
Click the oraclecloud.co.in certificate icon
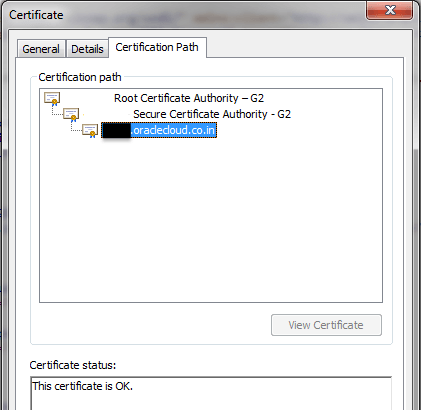90,130
